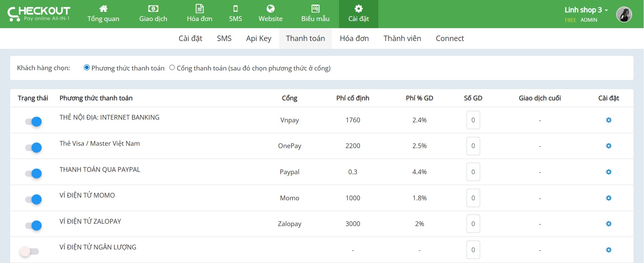Click the Zalopay gateway cell
644x263 pixels.
coord(289,224)
